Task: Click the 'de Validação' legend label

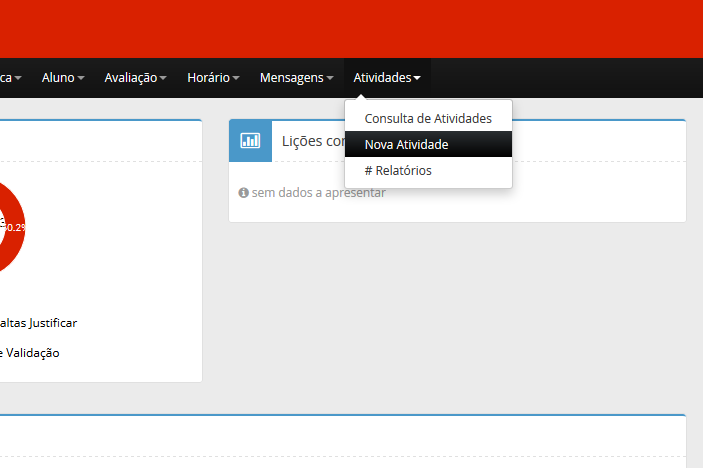Action: tap(30, 352)
